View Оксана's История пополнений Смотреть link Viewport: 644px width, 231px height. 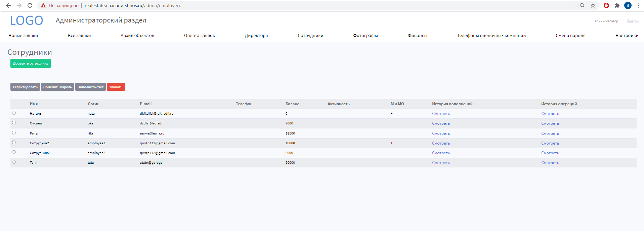click(x=441, y=123)
